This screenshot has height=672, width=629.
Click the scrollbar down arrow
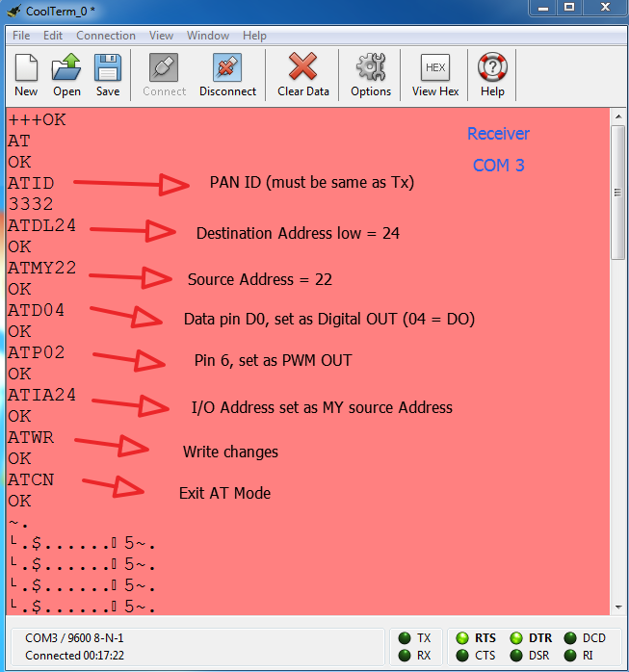point(618,606)
